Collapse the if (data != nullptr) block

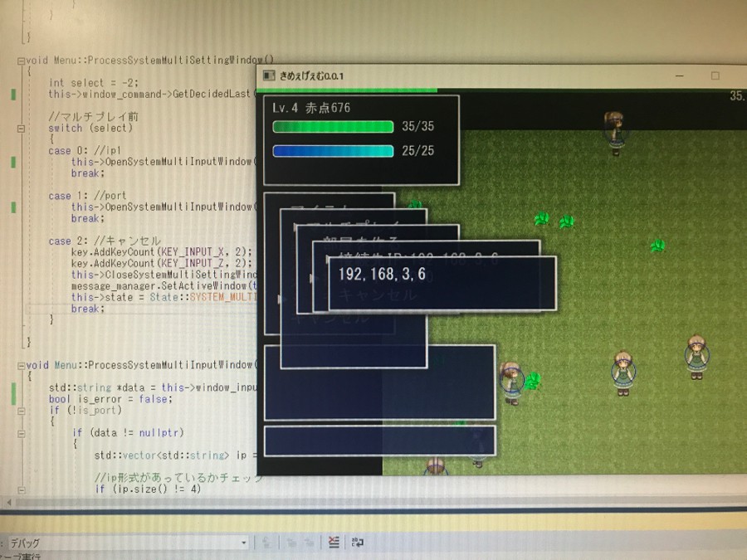21,433
